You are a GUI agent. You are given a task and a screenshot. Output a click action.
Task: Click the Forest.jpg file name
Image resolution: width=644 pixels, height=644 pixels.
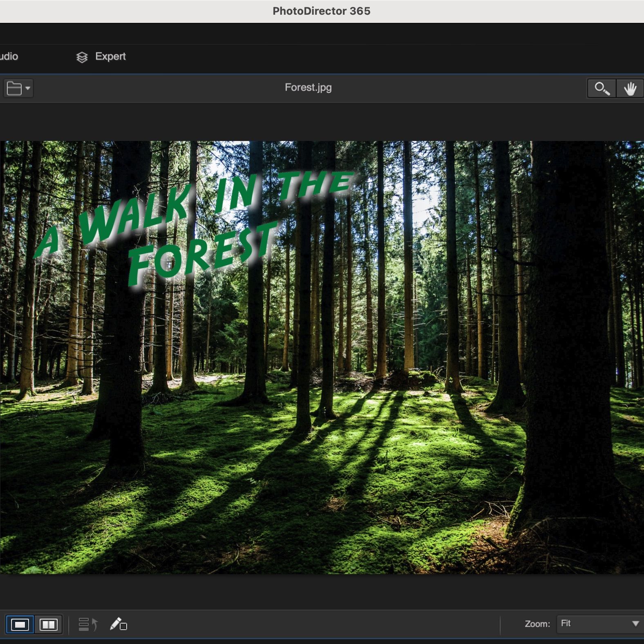(x=308, y=87)
